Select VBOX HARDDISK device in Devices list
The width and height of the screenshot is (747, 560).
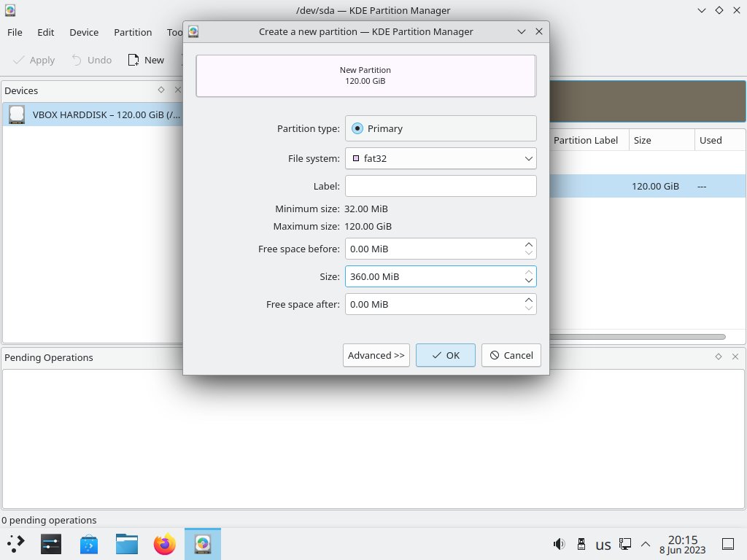(x=93, y=114)
